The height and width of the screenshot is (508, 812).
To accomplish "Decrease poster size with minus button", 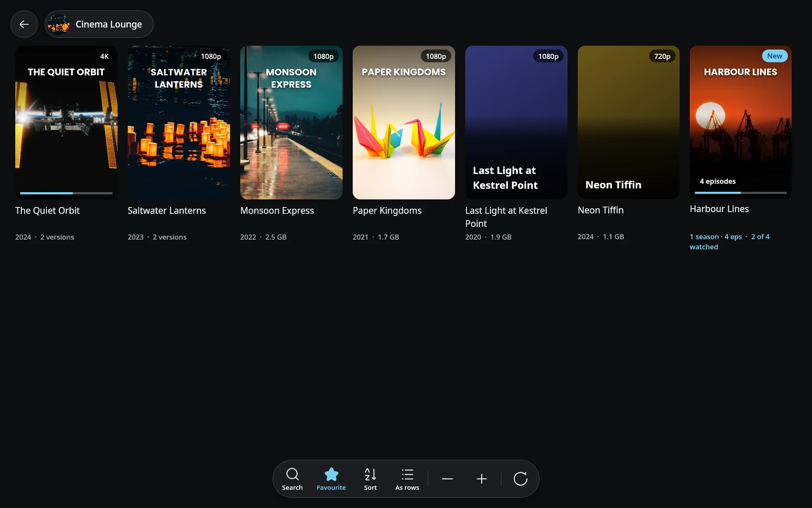I will click(x=447, y=479).
